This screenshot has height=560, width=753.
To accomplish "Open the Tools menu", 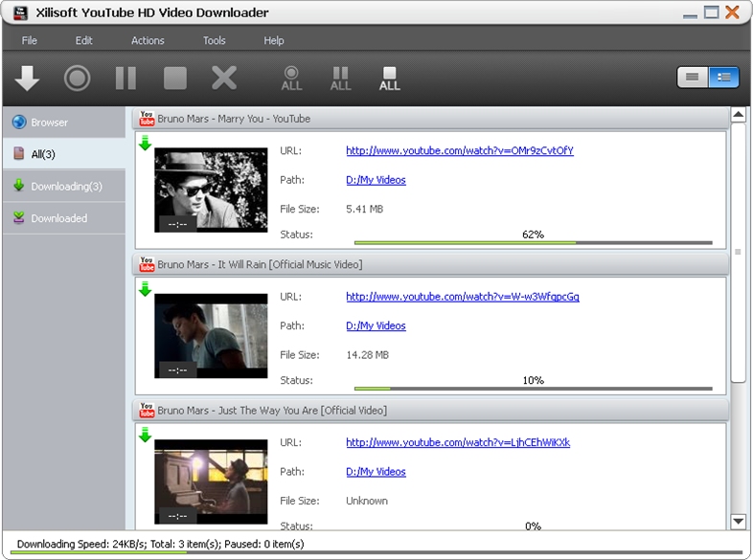I will pyautogui.click(x=215, y=40).
